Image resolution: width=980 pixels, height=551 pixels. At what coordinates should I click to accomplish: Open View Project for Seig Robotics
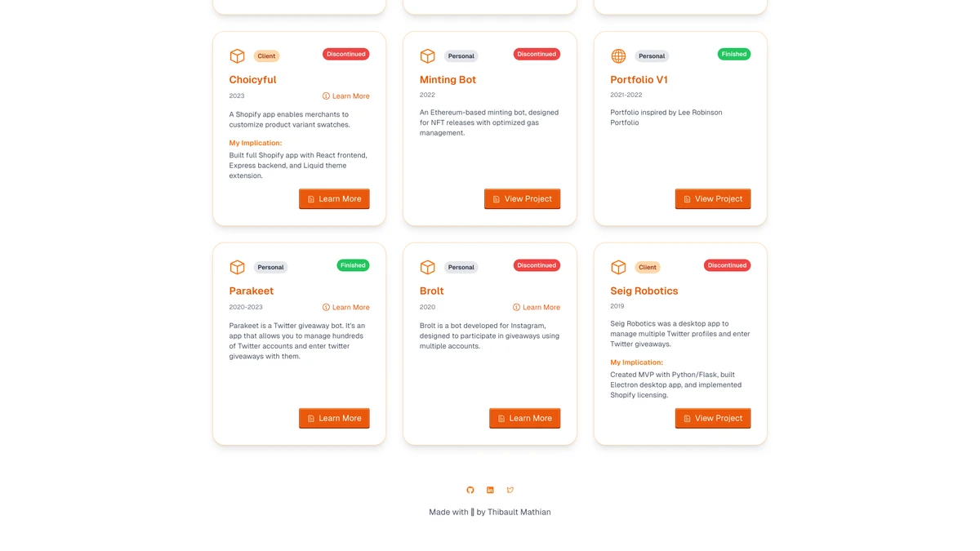(x=712, y=419)
